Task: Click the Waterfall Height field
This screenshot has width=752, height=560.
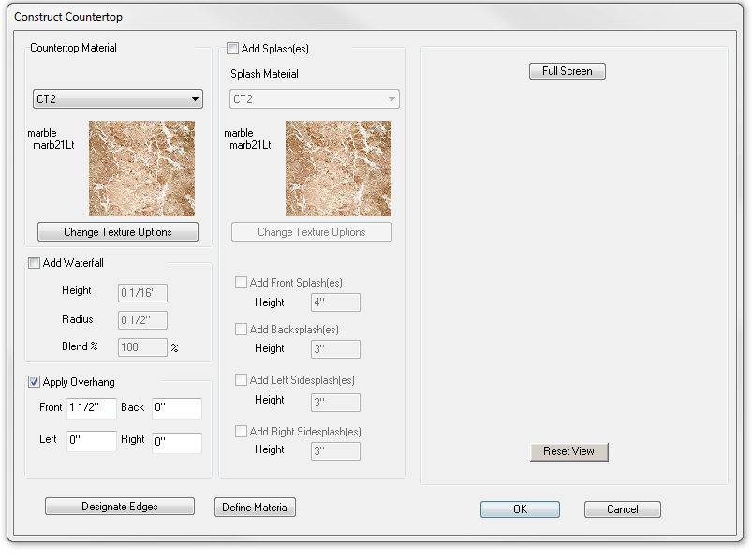Action: (x=142, y=292)
